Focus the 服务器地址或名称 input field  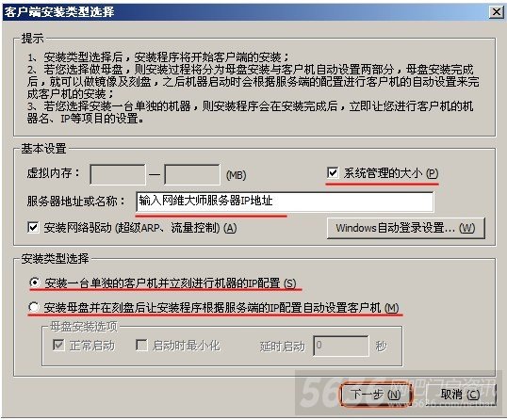click(285, 202)
